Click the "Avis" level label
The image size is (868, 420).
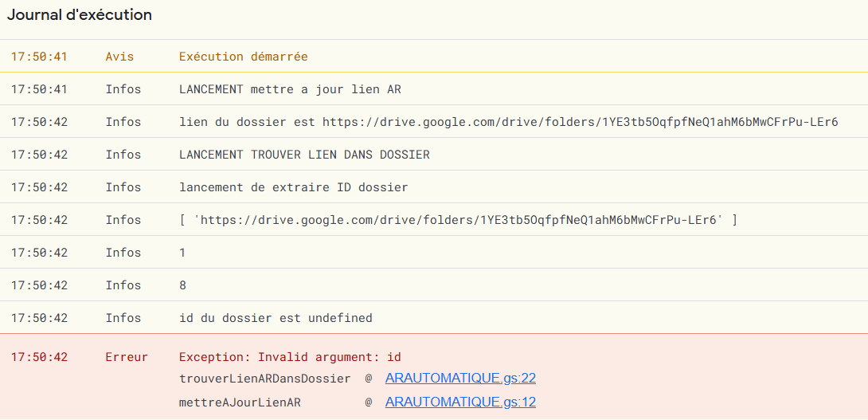[119, 57]
